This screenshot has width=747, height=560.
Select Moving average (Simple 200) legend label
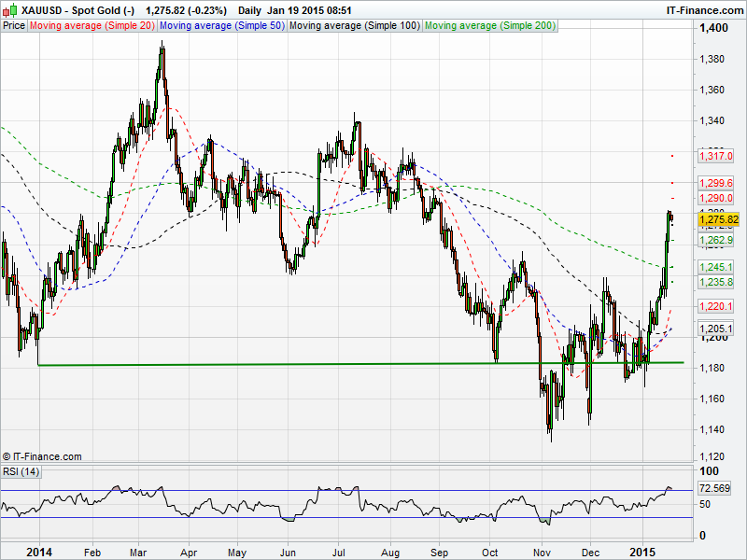[489, 26]
